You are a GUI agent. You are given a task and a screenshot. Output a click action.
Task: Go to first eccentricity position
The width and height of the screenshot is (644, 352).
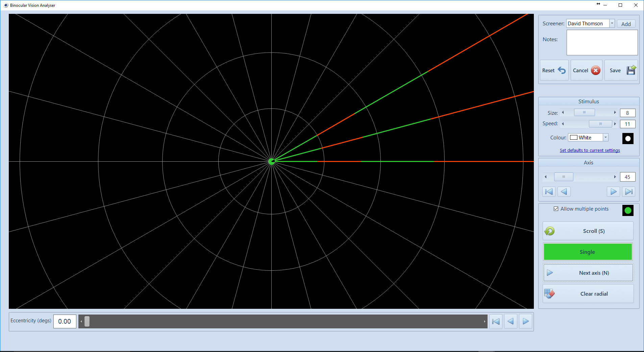click(496, 322)
